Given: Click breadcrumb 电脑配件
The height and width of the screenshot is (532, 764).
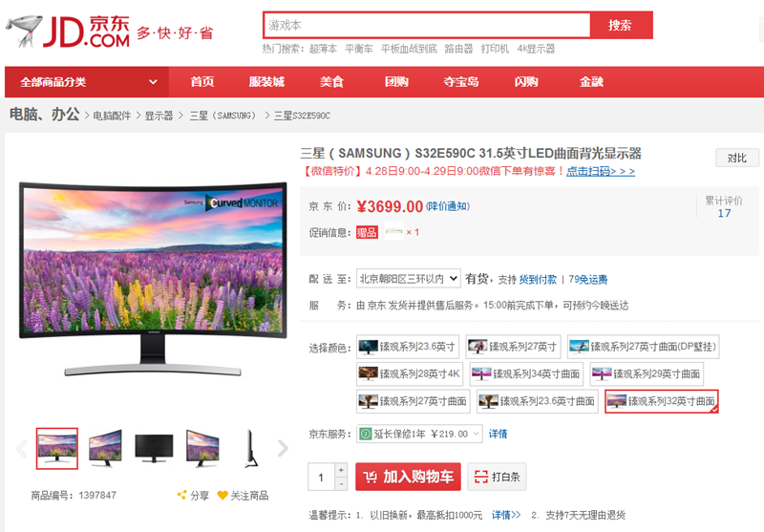Looking at the screenshot, I should [112, 116].
